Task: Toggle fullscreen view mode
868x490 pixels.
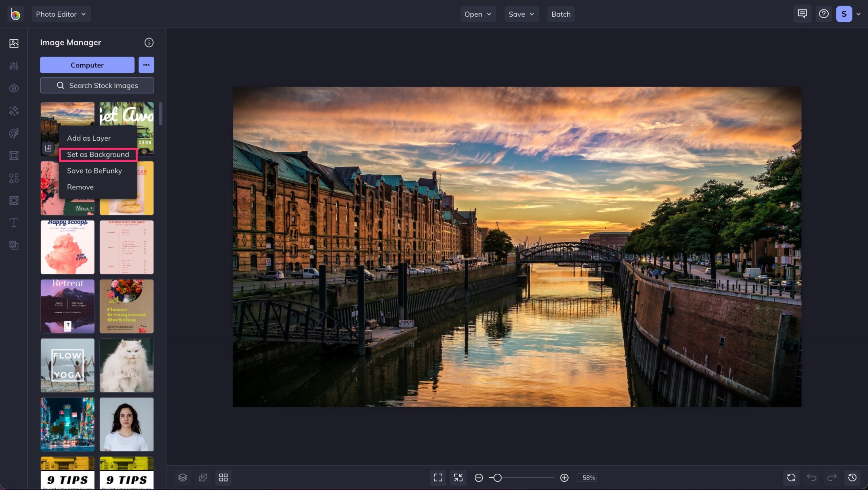Action: point(438,477)
